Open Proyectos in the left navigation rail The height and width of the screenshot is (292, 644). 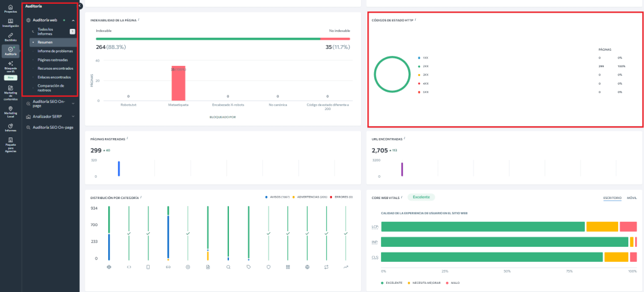click(x=11, y=8)
